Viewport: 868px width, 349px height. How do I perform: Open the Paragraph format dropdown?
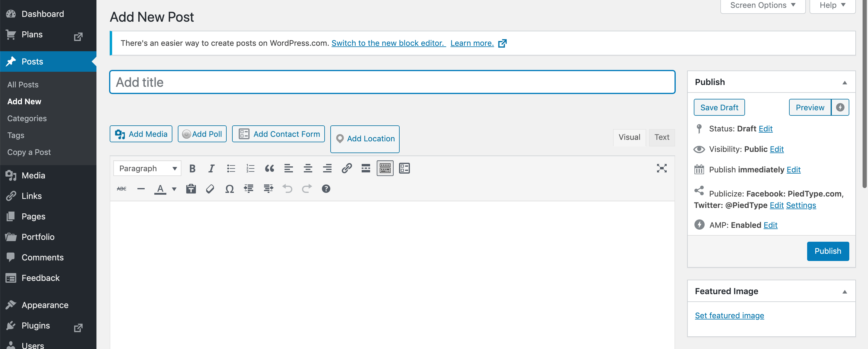click(x=147, y=168)
